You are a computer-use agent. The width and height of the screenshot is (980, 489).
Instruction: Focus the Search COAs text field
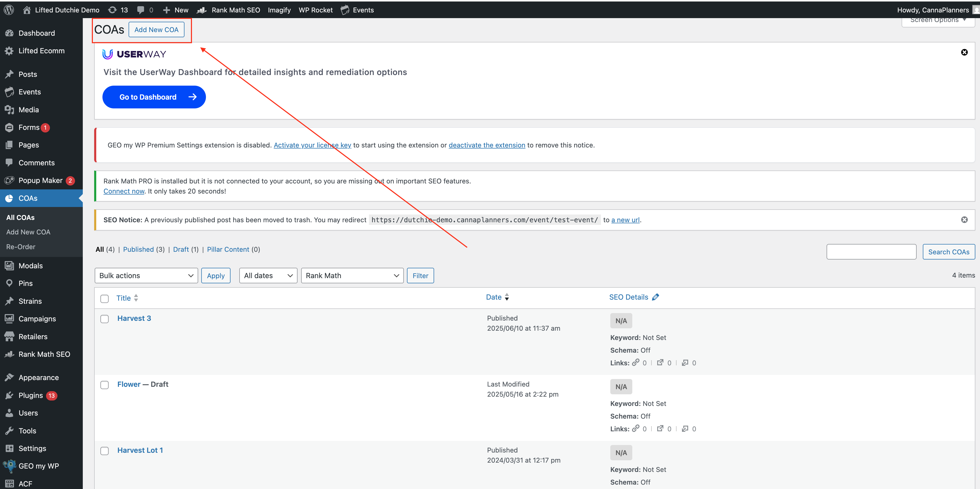click(x=871, y=252)
